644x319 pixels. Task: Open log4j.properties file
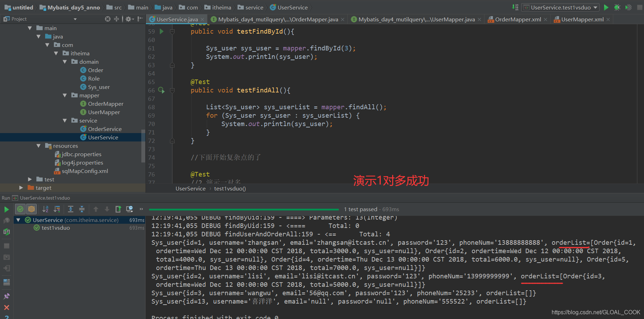pos(82,162)
